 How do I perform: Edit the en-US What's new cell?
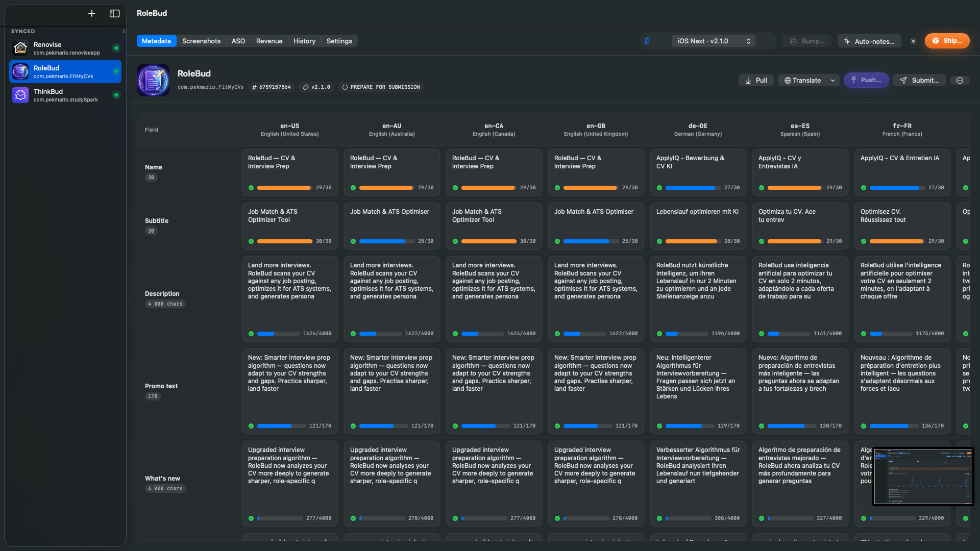[x=289, y=484]
